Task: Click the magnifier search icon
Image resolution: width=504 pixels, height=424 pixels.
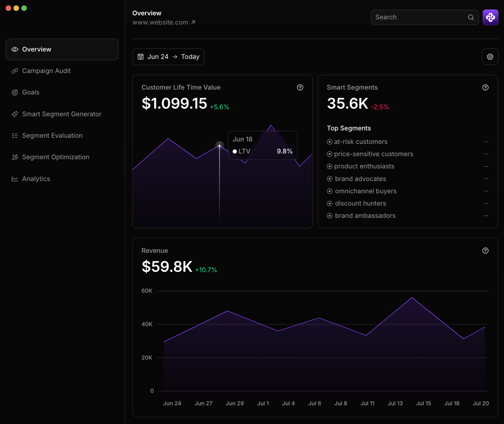Action: [x=471, y=17]
